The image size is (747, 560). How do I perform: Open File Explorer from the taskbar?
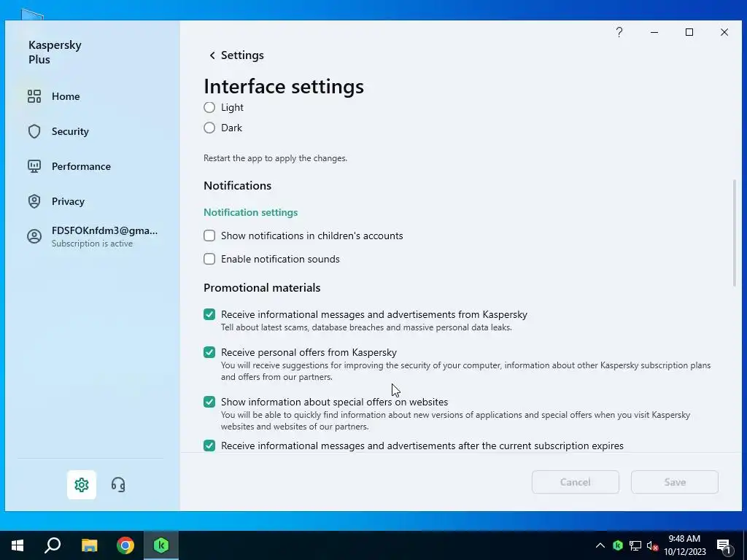[89, 545]
